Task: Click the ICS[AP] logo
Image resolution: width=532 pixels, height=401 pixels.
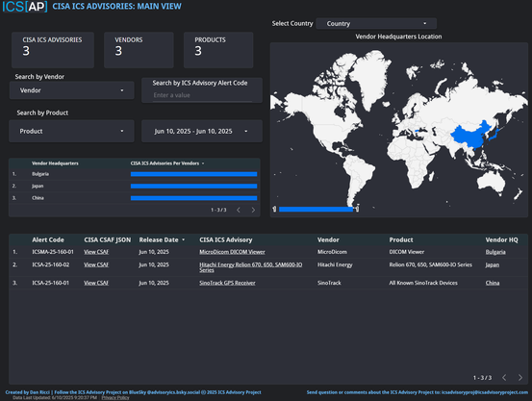Action: tap(25, 7)
